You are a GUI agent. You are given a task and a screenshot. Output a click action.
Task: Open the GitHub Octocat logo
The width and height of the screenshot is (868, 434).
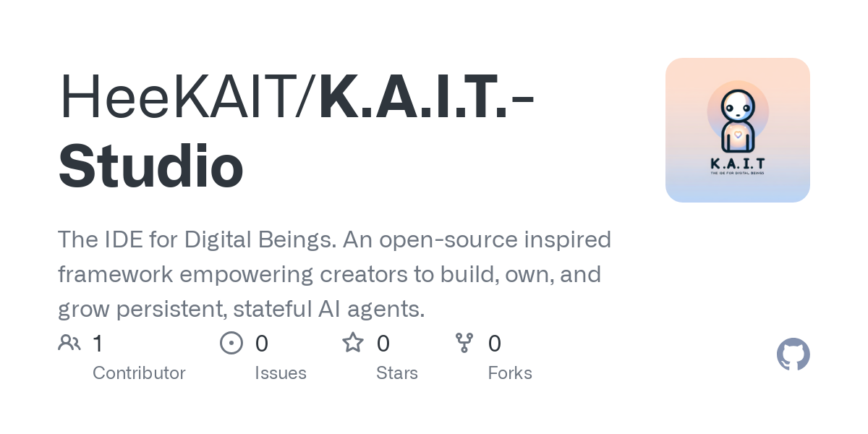point(793,354)
